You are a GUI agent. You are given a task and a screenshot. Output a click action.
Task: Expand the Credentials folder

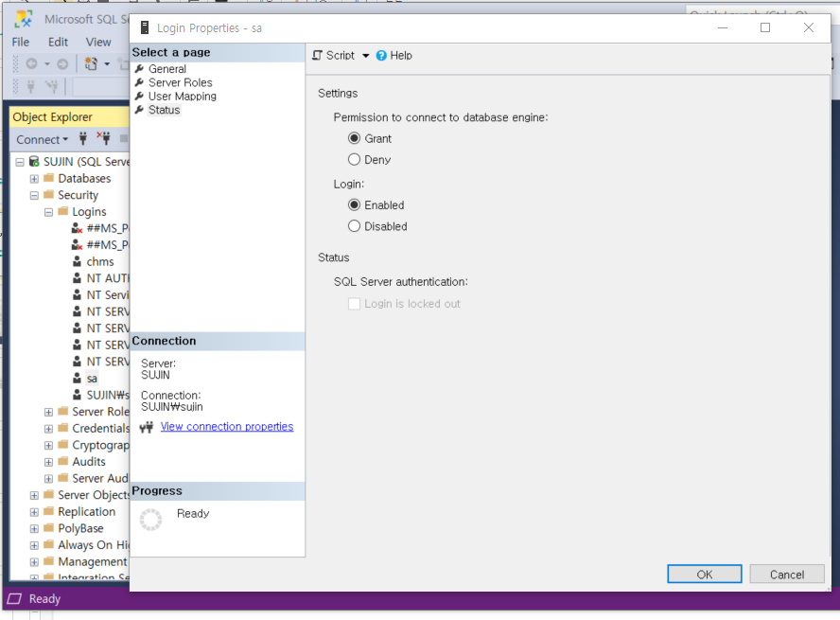coord(49,429)
